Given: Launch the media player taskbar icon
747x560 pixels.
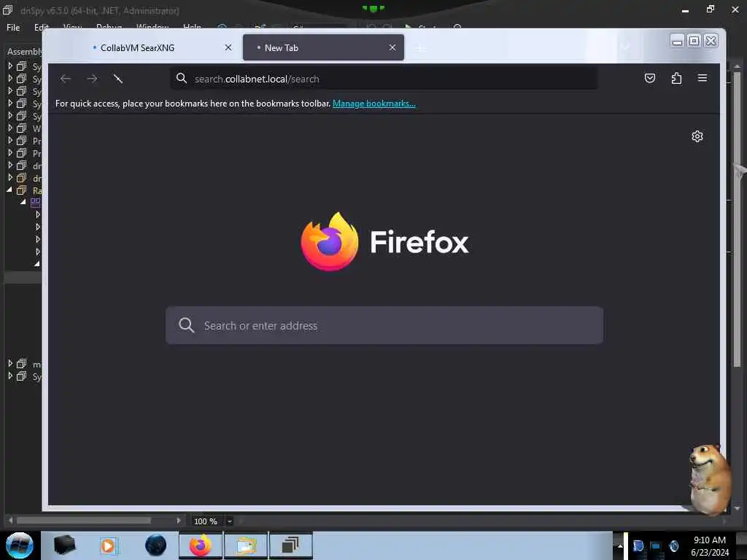Looking at the screenshot, I should click(x=108, y=545).
